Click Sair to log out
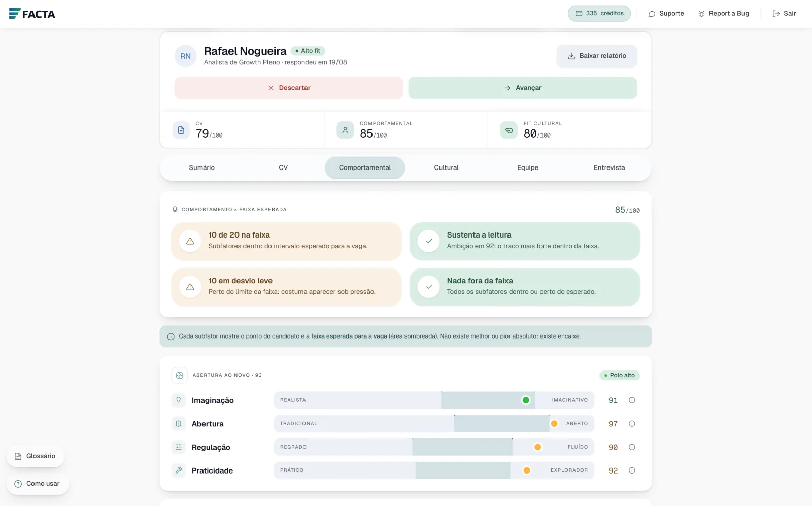Screen dimensions: 812x506 coord(784,14)
